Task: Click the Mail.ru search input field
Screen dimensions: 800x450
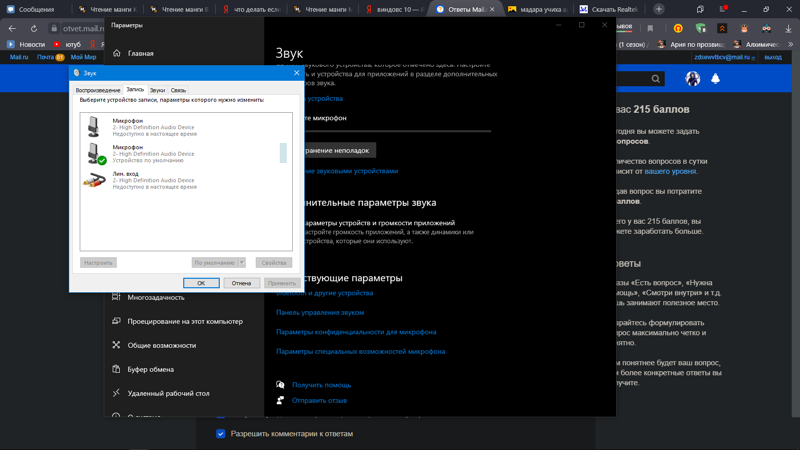Action: [633, 79]
